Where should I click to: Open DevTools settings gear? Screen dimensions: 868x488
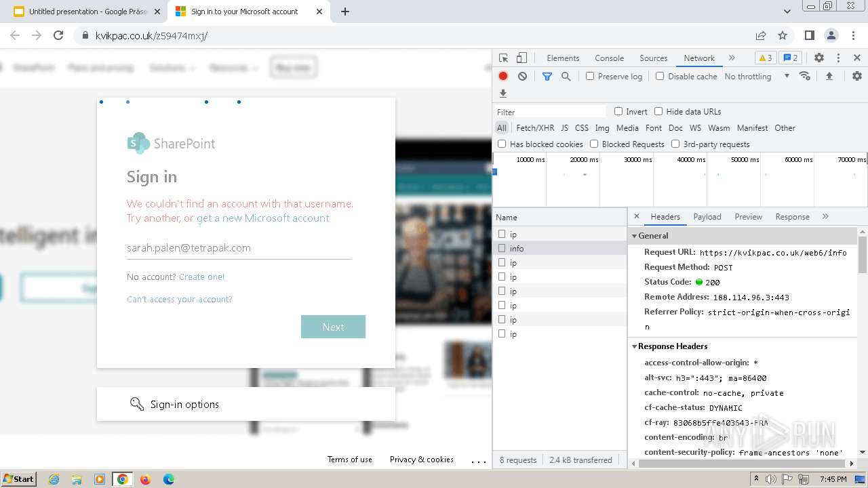[819, 58]
